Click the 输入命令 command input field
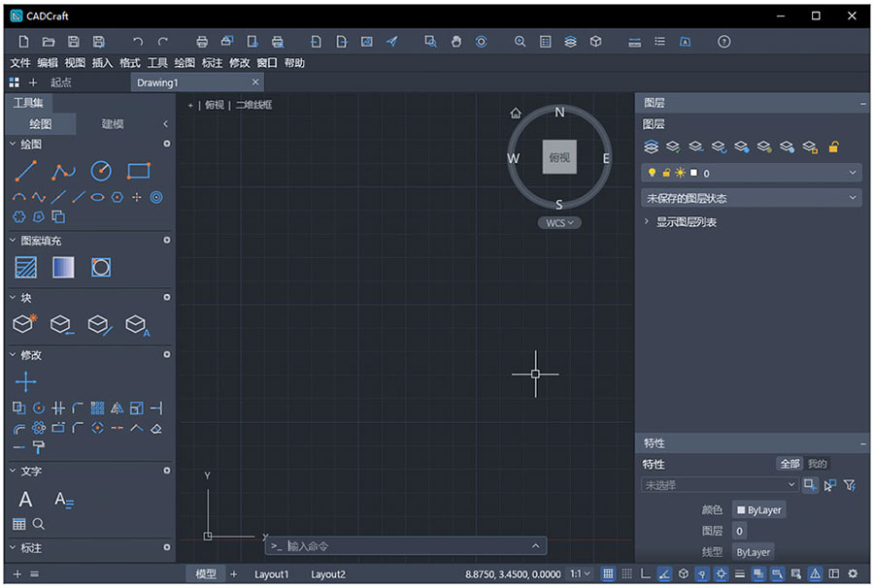The height and width of the screenshot is (588, 874). pos(406,545)
